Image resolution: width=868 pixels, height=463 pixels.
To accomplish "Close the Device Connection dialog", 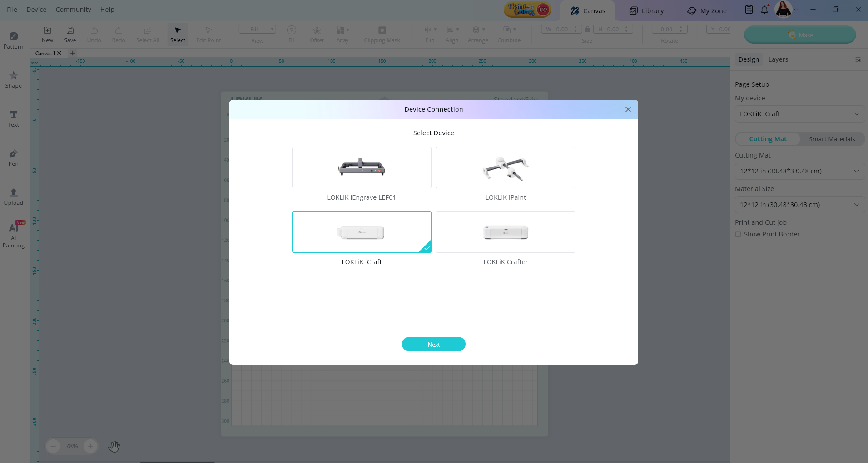I will click(x=628, y=109).
